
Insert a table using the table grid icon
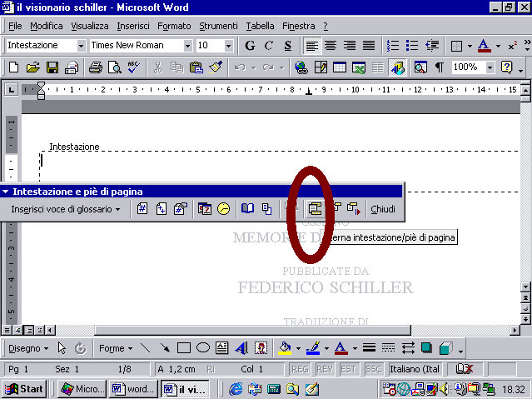coord(340,67)
